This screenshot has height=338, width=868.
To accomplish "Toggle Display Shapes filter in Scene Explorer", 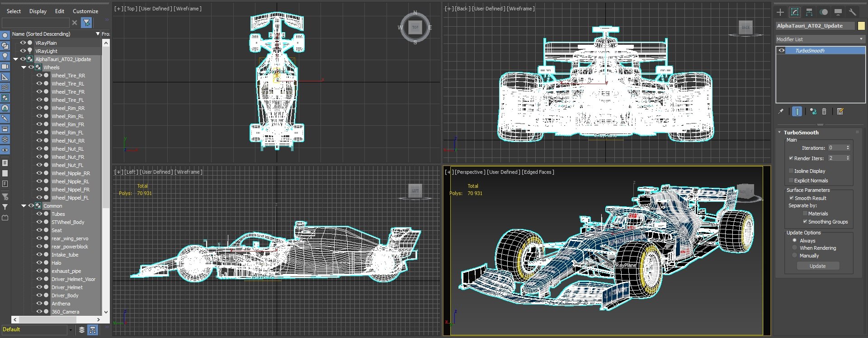I will coord(5,46).
